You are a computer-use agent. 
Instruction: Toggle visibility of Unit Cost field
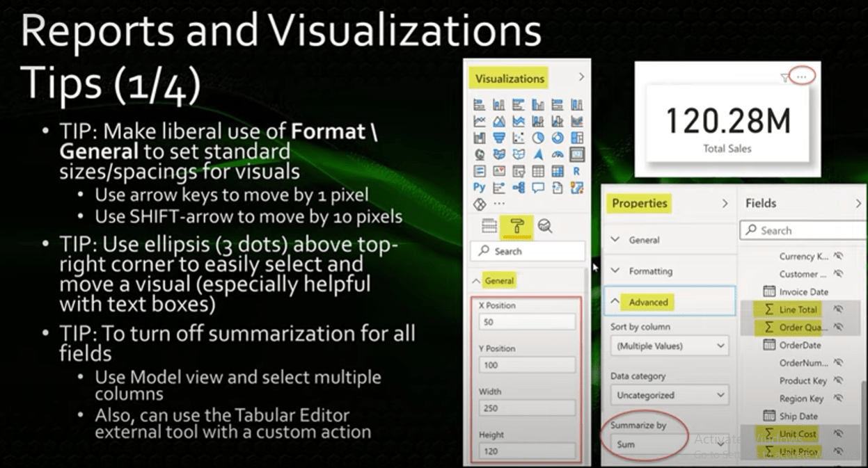(838, 434)
